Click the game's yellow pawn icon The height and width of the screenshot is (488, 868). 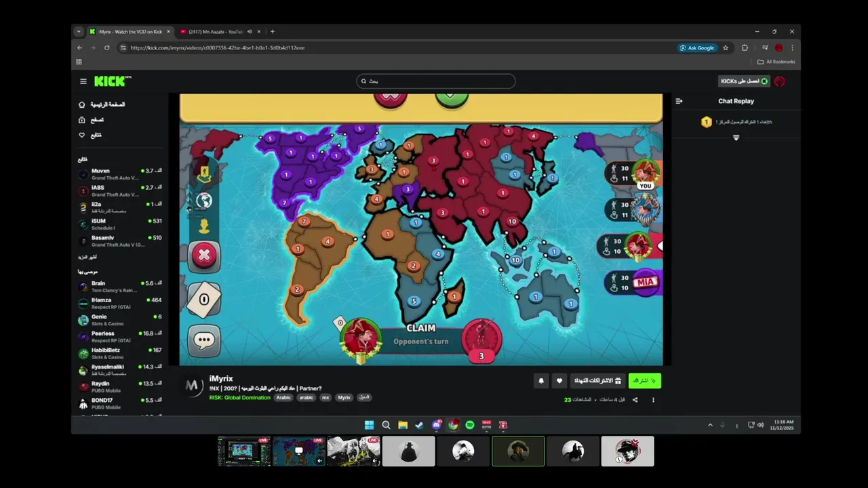point(204,226)
